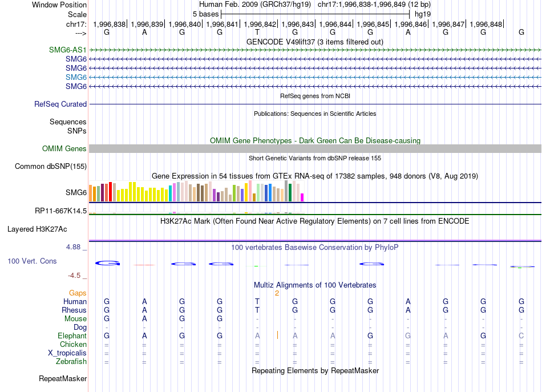Click Multiz Alignments of 100 Vertebrates title
542x392 pixels.
point(315,285)
